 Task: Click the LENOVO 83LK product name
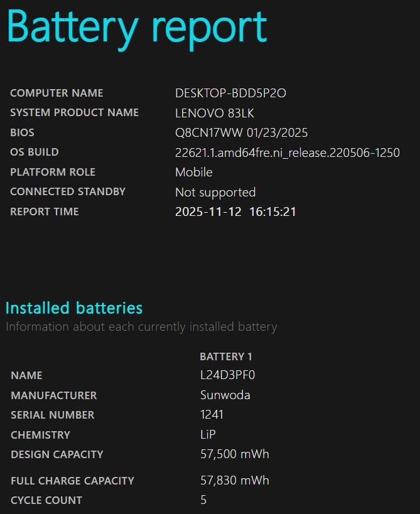point(214,113)
